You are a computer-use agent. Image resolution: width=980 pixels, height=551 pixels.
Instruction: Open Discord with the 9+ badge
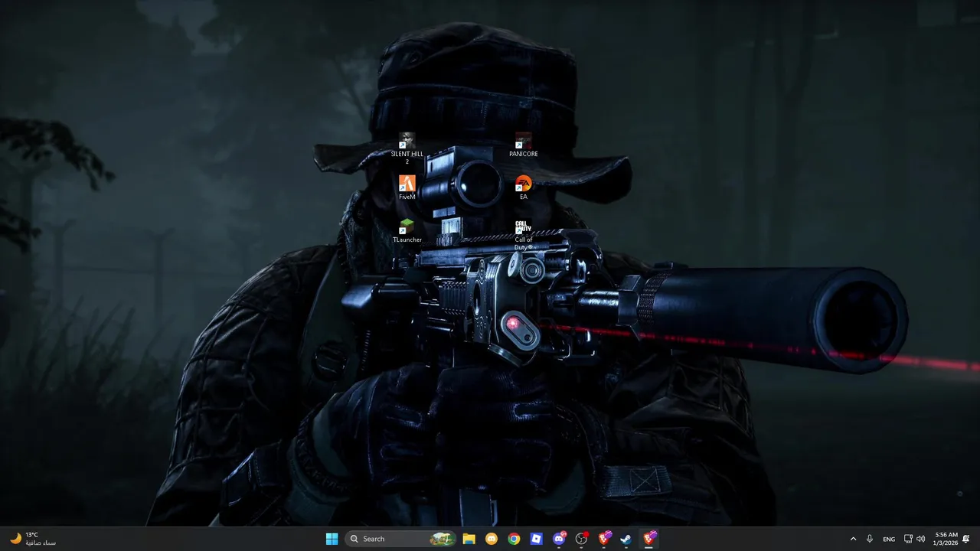click(559, 539)
